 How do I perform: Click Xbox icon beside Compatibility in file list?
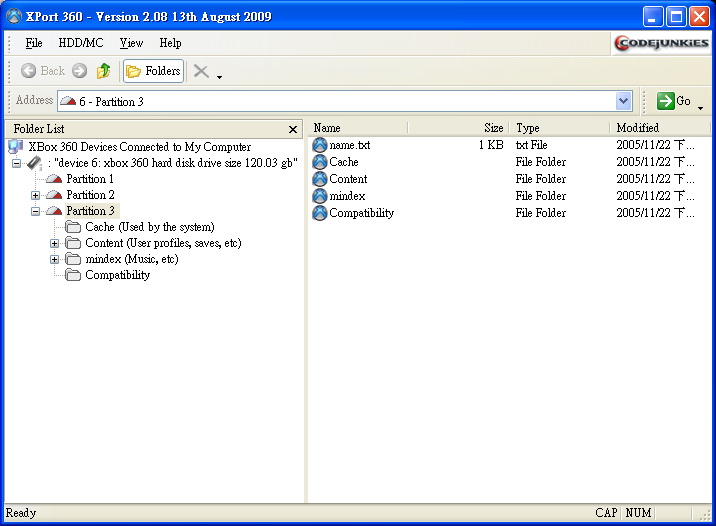tap(320, 213)
